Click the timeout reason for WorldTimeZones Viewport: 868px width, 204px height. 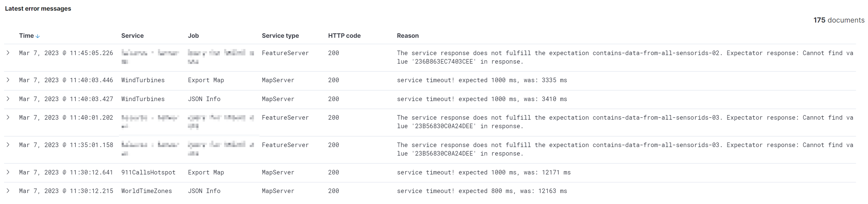[482, 191]
